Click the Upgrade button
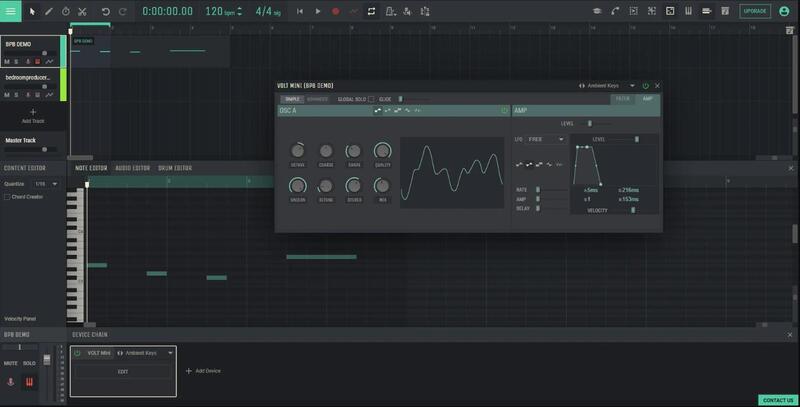Image resolution: width=800 pixels, height=407 pixels. pos(755,11)
